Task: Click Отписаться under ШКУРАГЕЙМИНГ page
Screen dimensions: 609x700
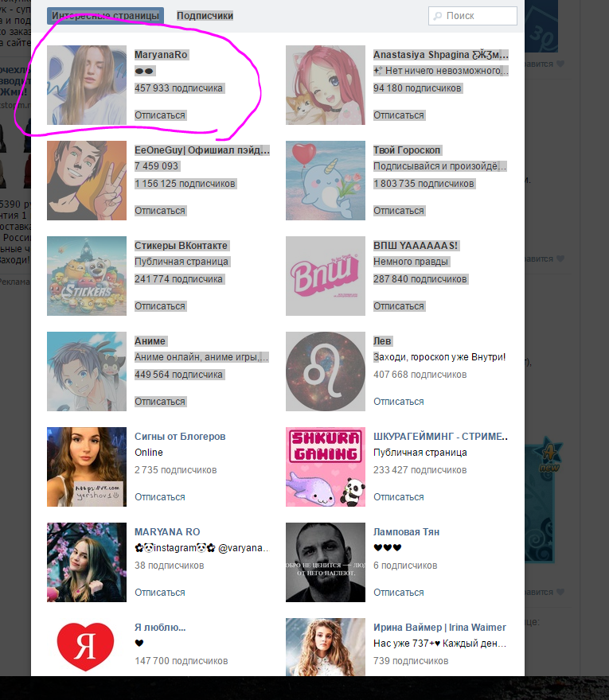Action: (x=399, y=497)
